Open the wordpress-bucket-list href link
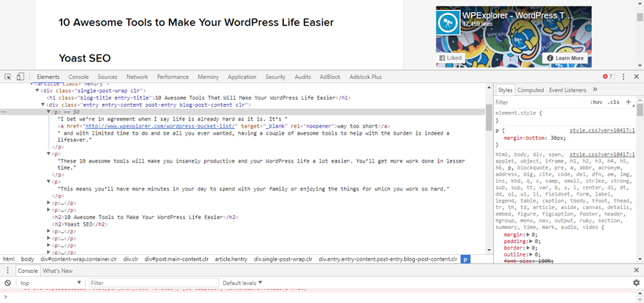This screenshot has height=303, width=644. click(x=160, y=126)
